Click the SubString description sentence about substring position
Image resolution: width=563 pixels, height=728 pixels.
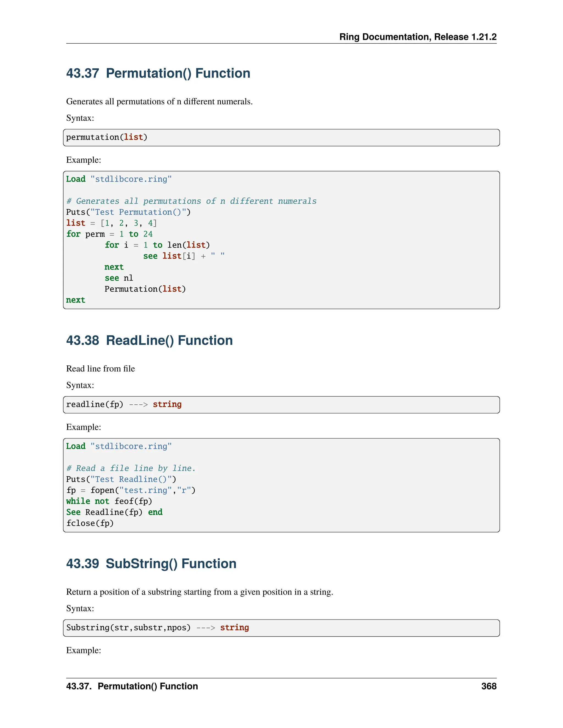point(200,592)
